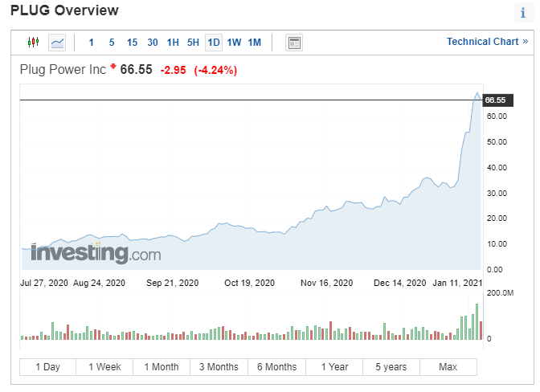Click the 60.00 price axis label
The width and height of the screenshot is (540, 392).
pos(497,116)
